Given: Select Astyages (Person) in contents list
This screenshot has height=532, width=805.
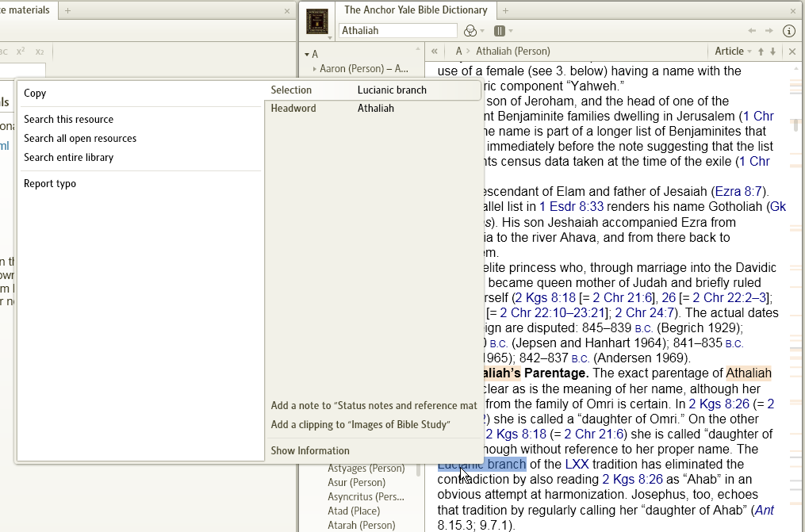Looking at the screenshot, I should pos(366,468).
